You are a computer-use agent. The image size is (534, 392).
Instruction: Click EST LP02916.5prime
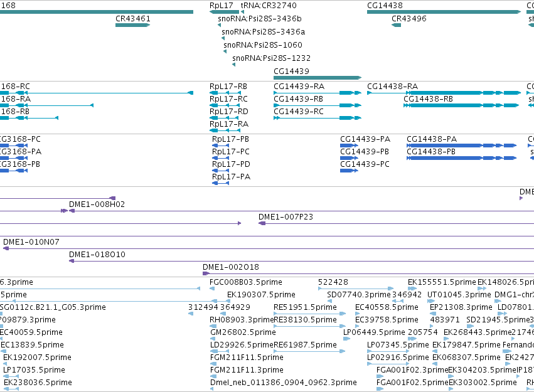click(388, 364)
